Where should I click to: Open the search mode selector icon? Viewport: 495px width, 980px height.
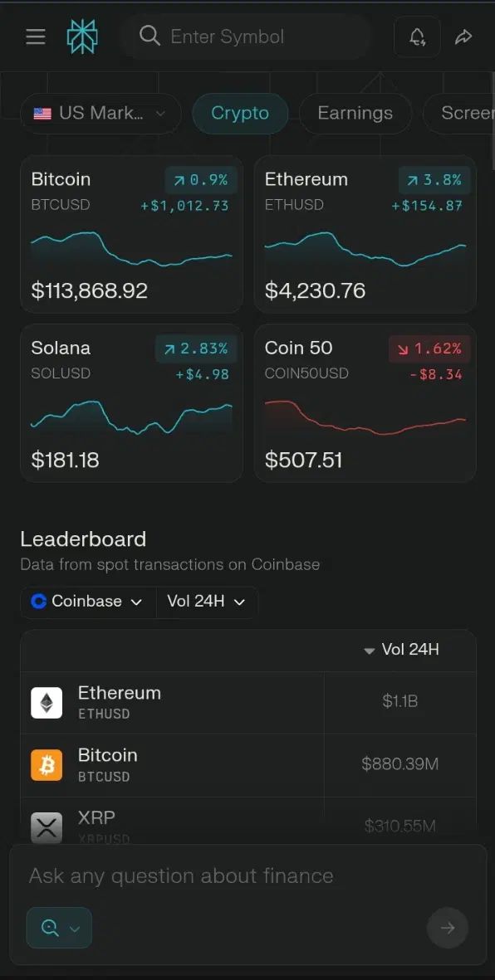[x=59, y=928]
